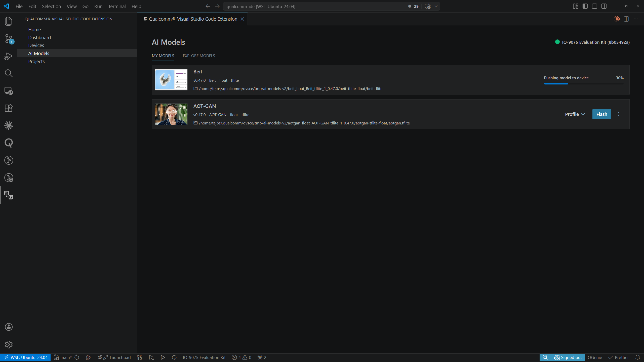
Task: Open the Run and Debug view
Action: point(9,56)
